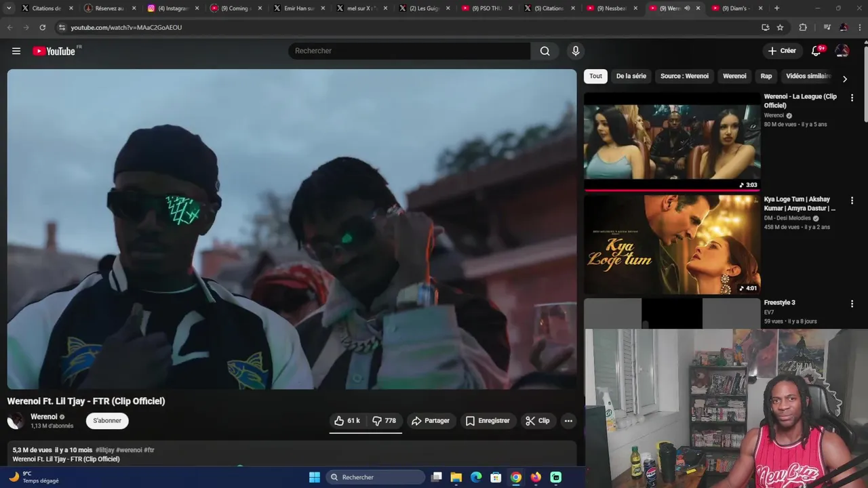Viewport: 868px width, 488px height.
Task: Open Firefox from the taskbar
Action: coord(536,477)
